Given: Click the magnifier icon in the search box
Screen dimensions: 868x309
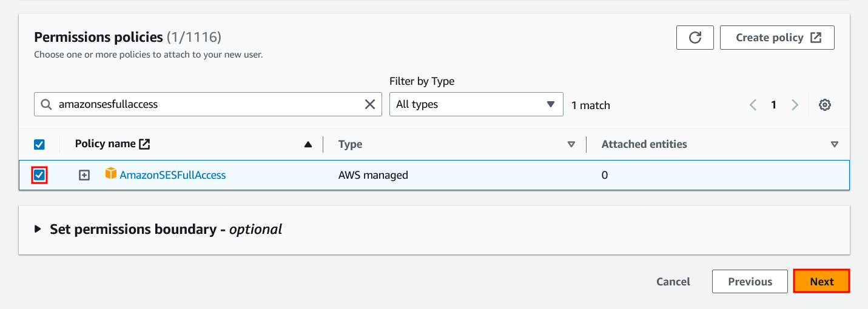Looking at the screenshot, I should 46,104.
